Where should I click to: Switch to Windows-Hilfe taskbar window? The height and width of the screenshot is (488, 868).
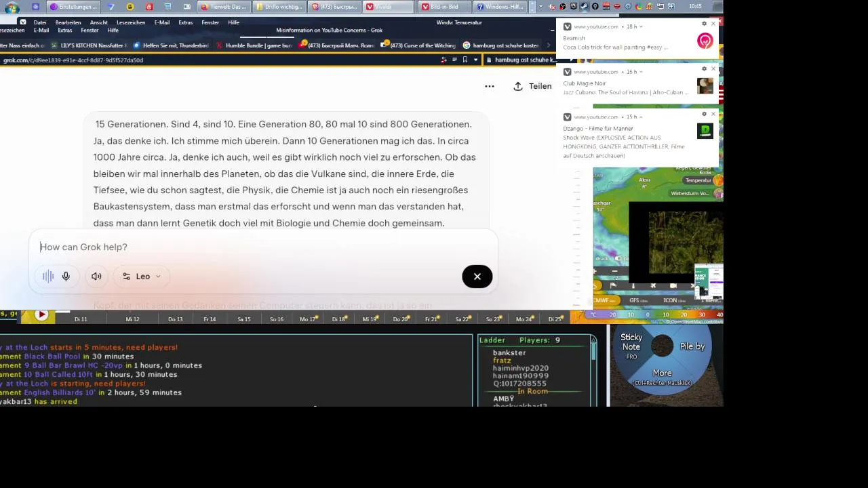498,7
